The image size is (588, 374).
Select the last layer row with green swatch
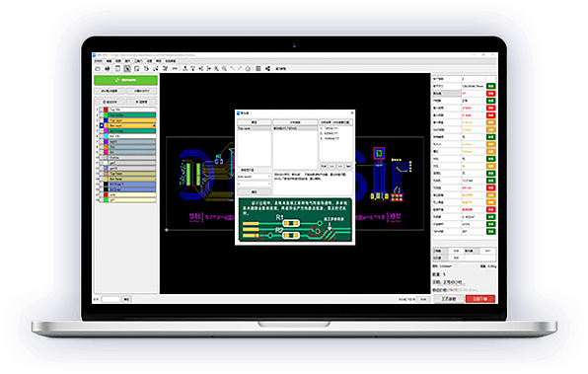(x=132, y=200)
